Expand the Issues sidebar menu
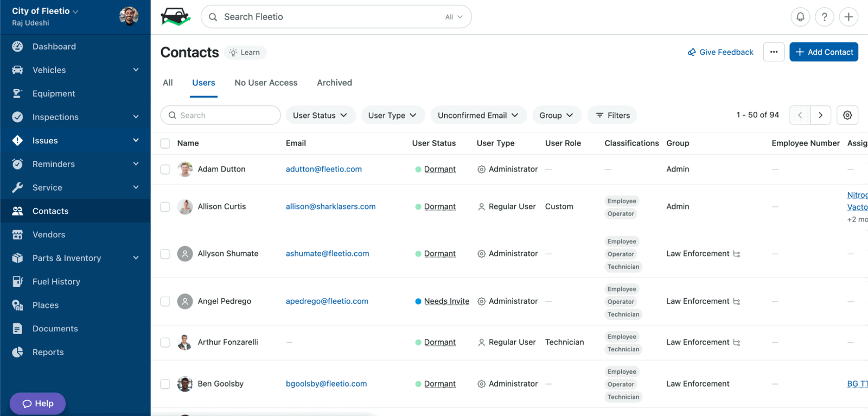Image resolution: width=868 pixels, height=416 pixels. click(x=136, y=140)
